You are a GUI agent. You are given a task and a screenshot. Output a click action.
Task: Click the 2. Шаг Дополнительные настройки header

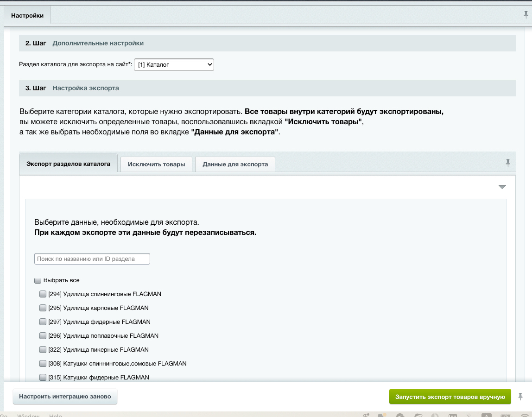[267, 43]
